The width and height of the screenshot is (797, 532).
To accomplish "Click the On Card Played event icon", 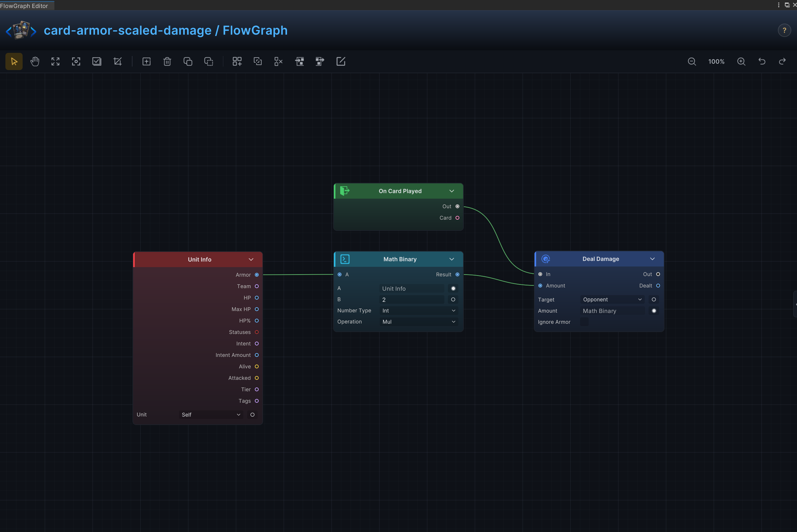I will click(345, 191).
